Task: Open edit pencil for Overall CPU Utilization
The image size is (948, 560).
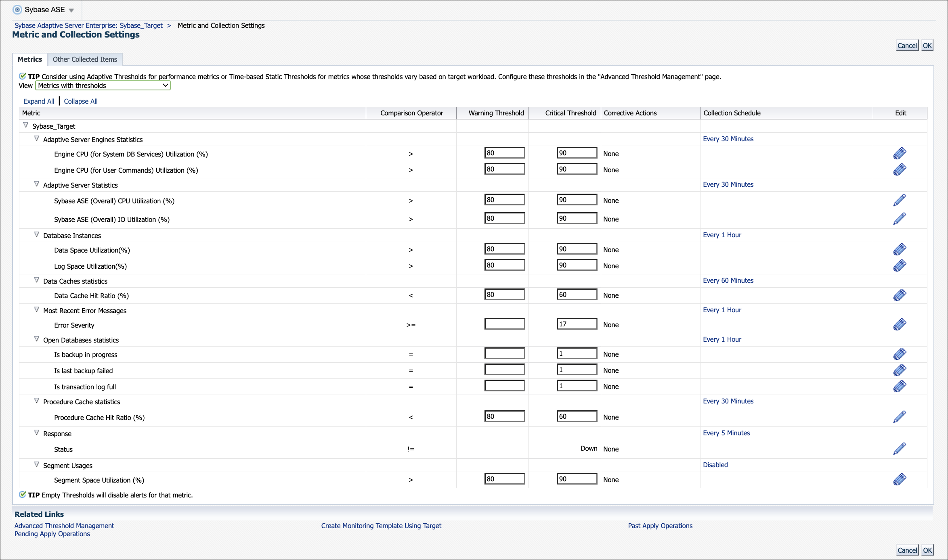Action: [x=900, y=200]
